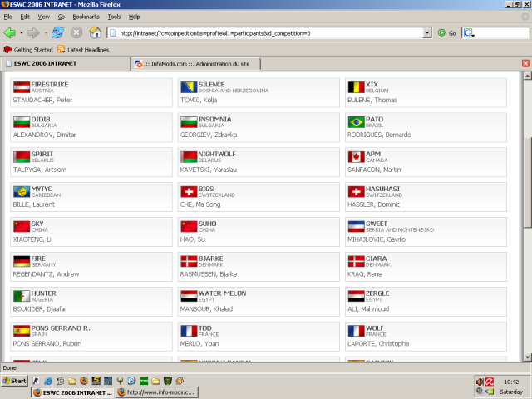
Task: Click the green Go button
Action: [x=446, y=33]
